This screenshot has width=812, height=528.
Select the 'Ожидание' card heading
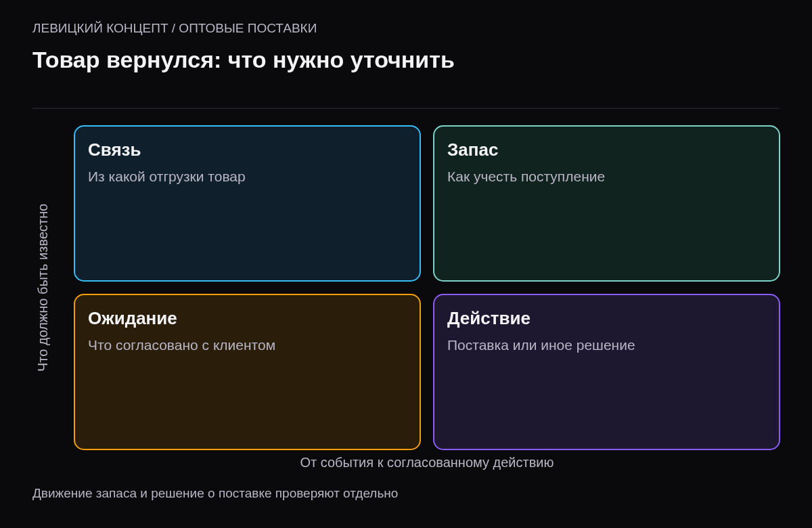point(133,318)
